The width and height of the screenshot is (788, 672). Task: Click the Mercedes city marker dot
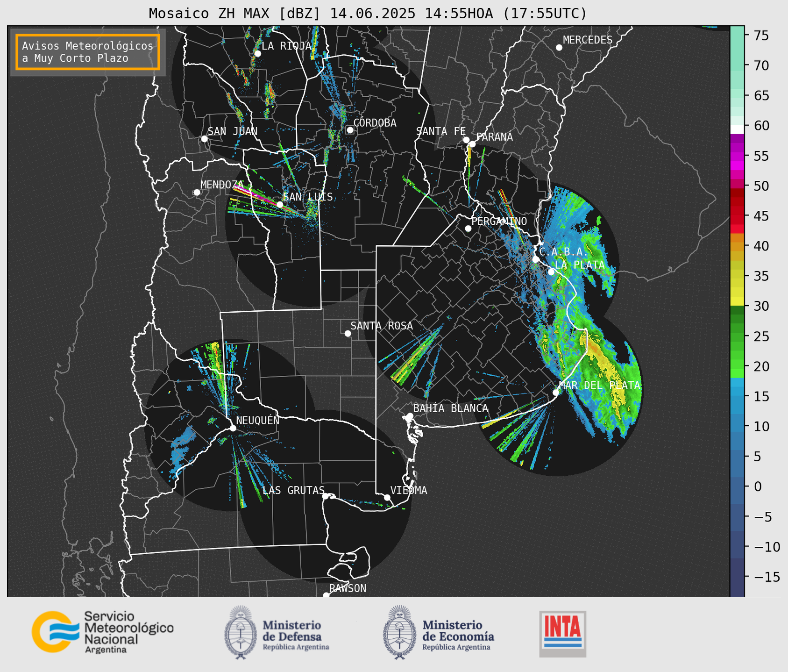click(x=559, y=48)
